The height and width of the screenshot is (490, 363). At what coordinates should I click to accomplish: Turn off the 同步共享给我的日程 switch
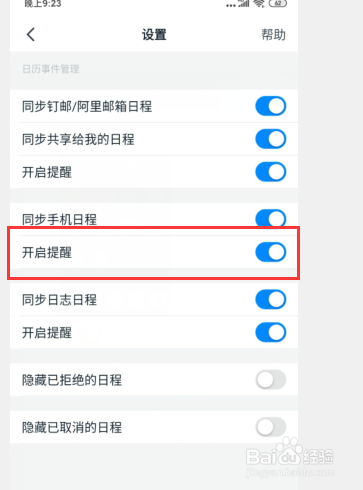[x=271, y=139]
